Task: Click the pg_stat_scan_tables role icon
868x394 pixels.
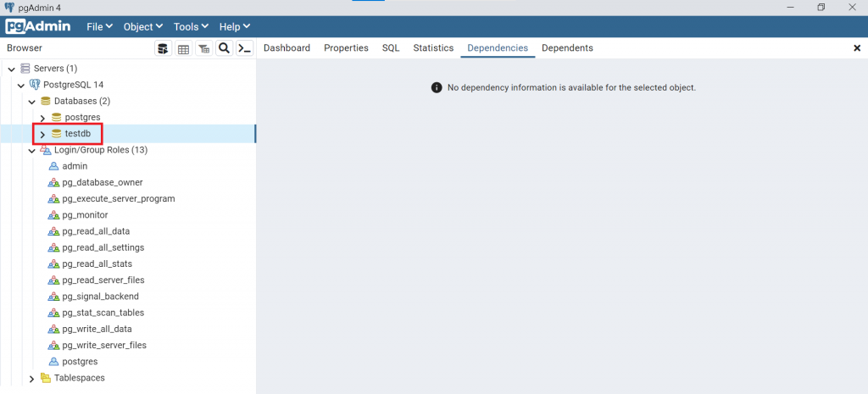Action: pos(53,313)
